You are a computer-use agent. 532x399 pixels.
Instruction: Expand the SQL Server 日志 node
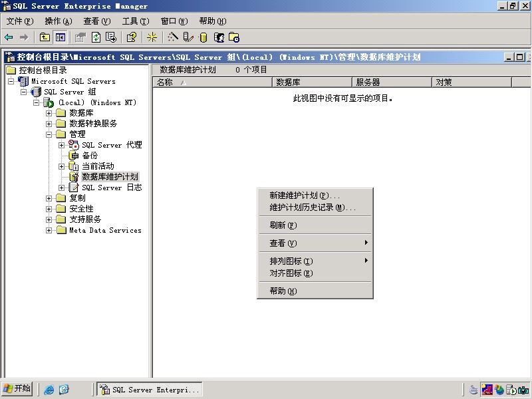[x=61, y=188]
